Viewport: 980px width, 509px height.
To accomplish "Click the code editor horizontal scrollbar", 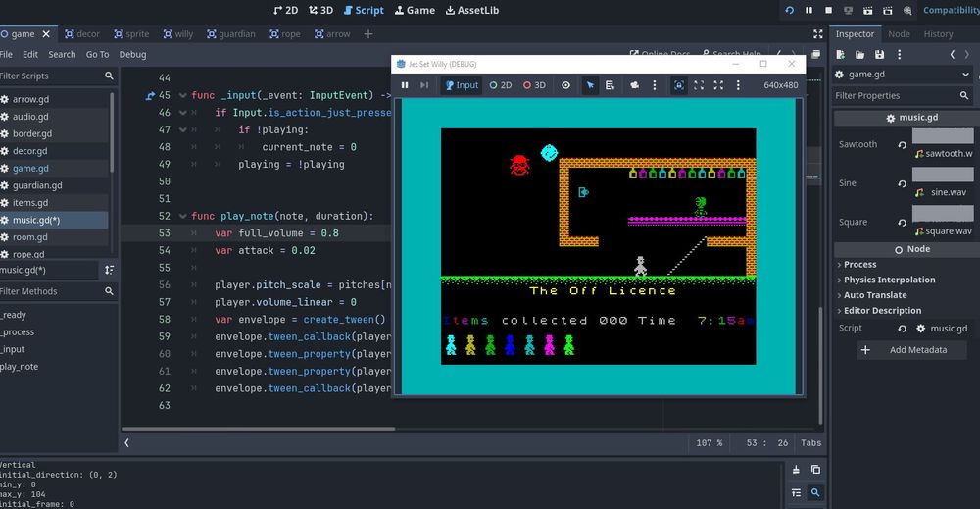I will point(259,429).
